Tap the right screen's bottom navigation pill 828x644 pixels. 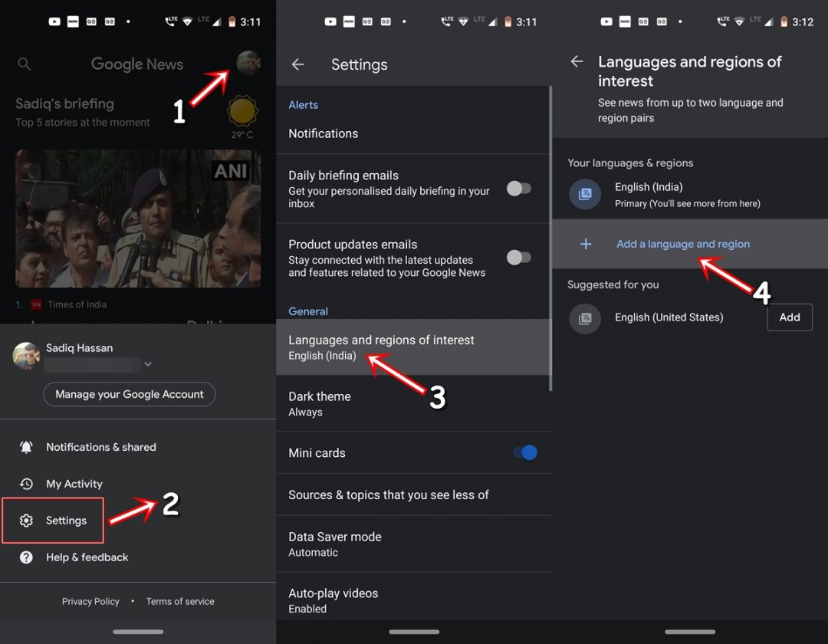point(690,632)
